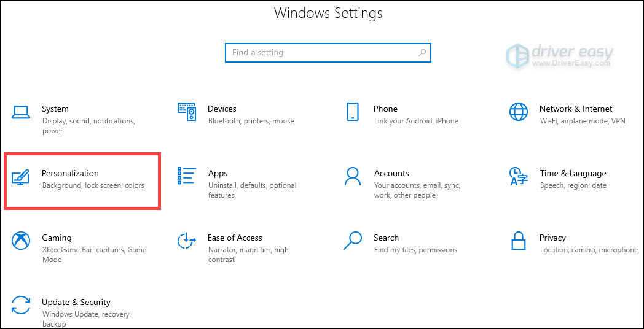This screenshot has height=329, width=644.
Task: Click the Personalization paintbrush icon
Action: 21,177
